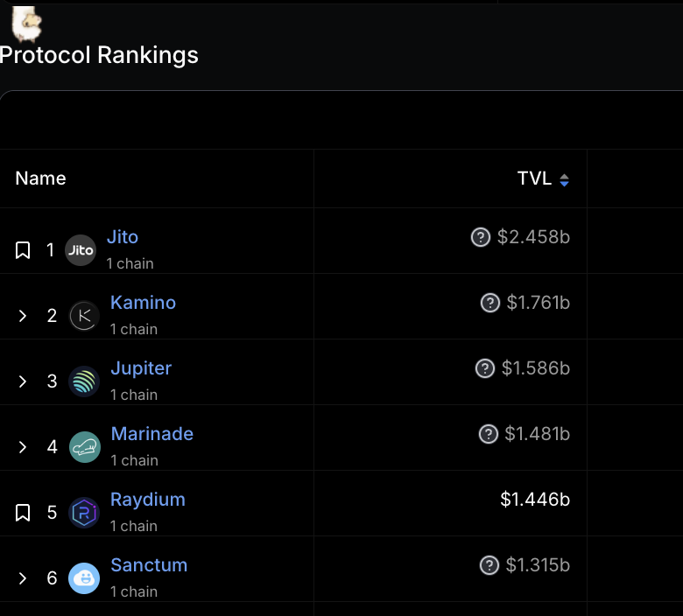683x616 pixels.
Task: Go to the Sanctum protocol page
Action: [x=149, y=565]
